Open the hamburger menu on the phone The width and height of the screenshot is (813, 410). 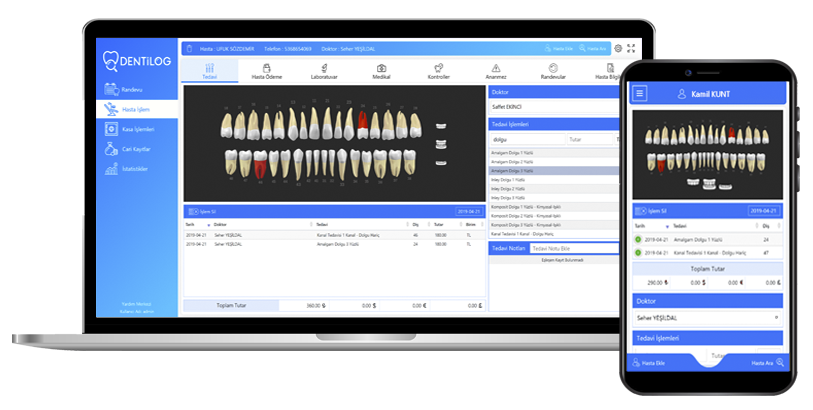click(x=640, y=93)
